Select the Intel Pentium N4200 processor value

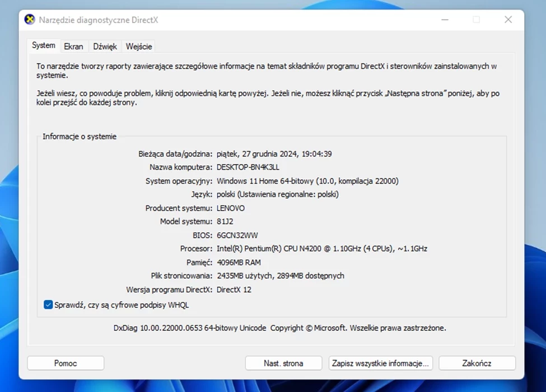click(x=322, y=249)
